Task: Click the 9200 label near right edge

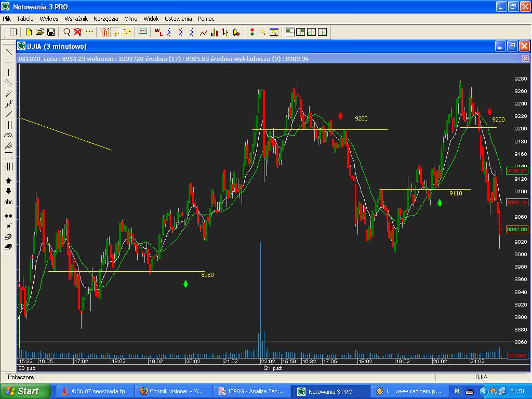Action: click(498, 119)
